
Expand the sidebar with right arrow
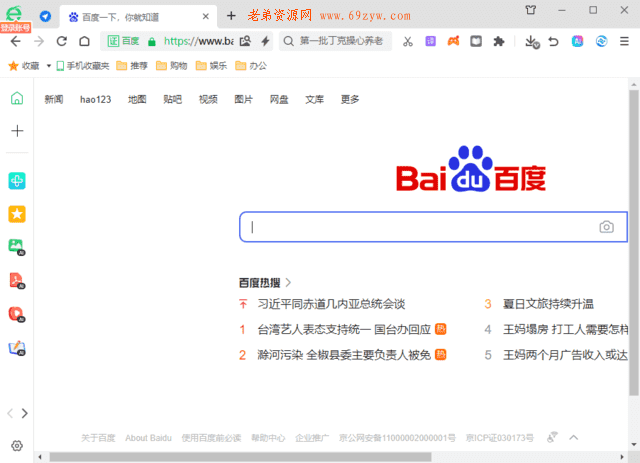pos(25,412)
